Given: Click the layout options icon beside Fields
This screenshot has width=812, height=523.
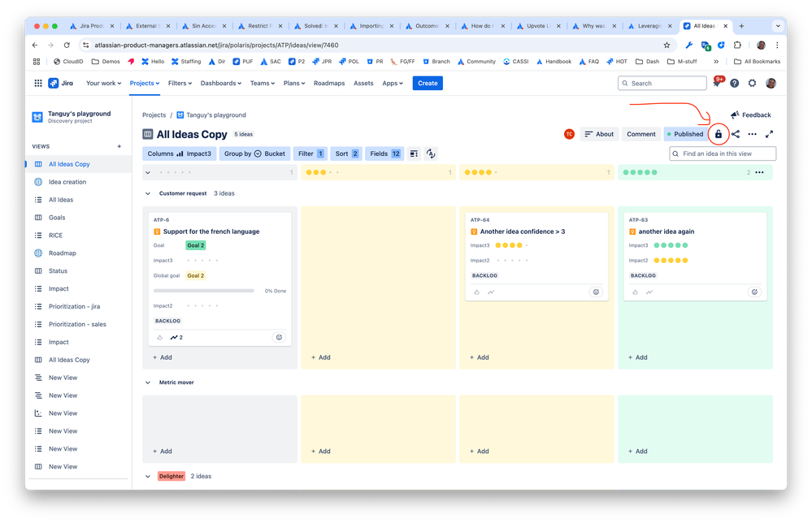Looking at the screenshot, I should click(414, 153).
